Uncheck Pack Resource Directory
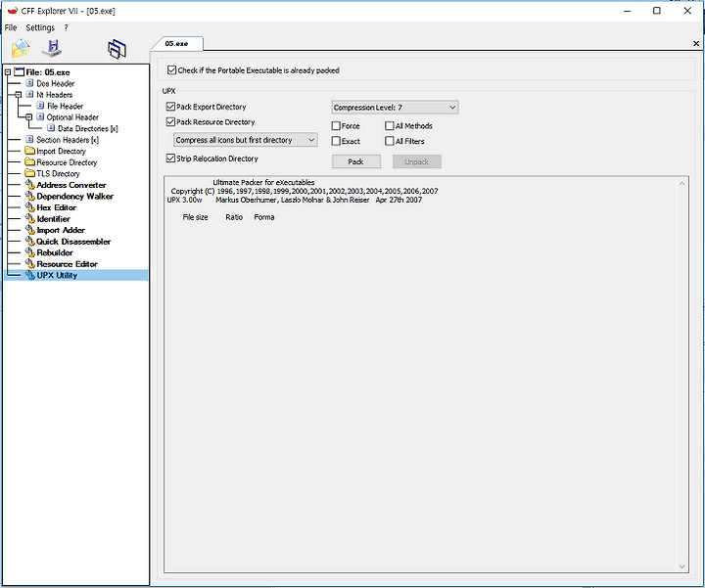 pos(170,121)
